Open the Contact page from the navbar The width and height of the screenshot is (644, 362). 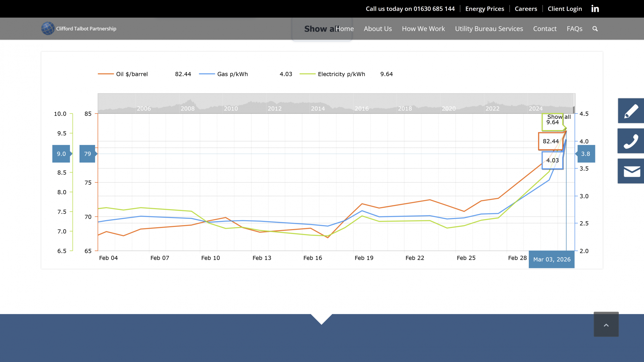pos(545,29)
